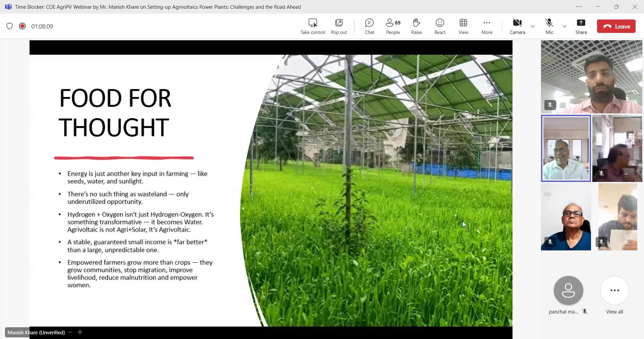This screenshot has height=339, width=644.
Task: Select the highlighted active speaker video tile
Action: pos(566,148)
